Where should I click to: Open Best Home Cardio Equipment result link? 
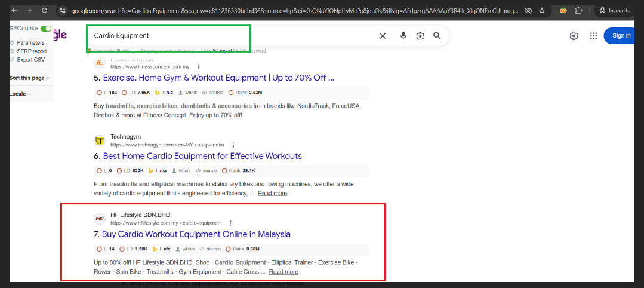click(x=202, y=156)
